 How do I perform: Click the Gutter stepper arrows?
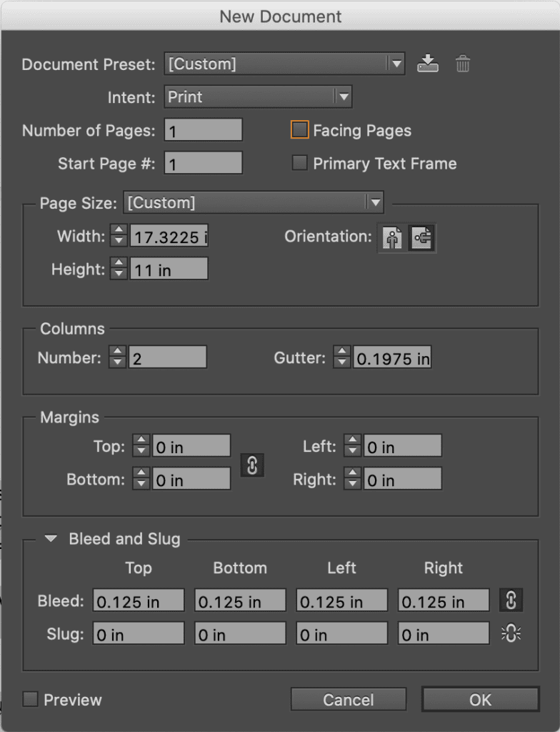(x=341, y=357)
